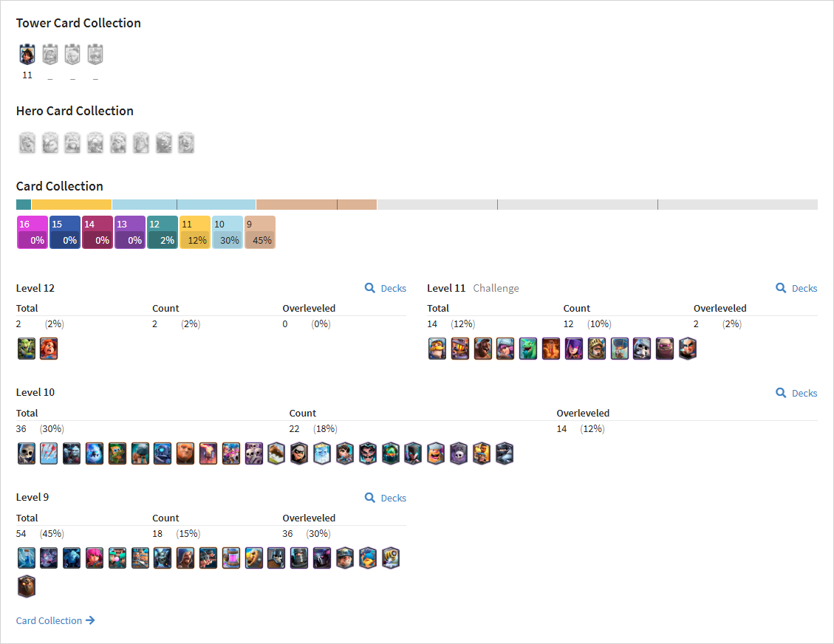Click the Baby Dragon card in Level 11
The width and height of the screenshot is (834, 644).
(528, 349)
